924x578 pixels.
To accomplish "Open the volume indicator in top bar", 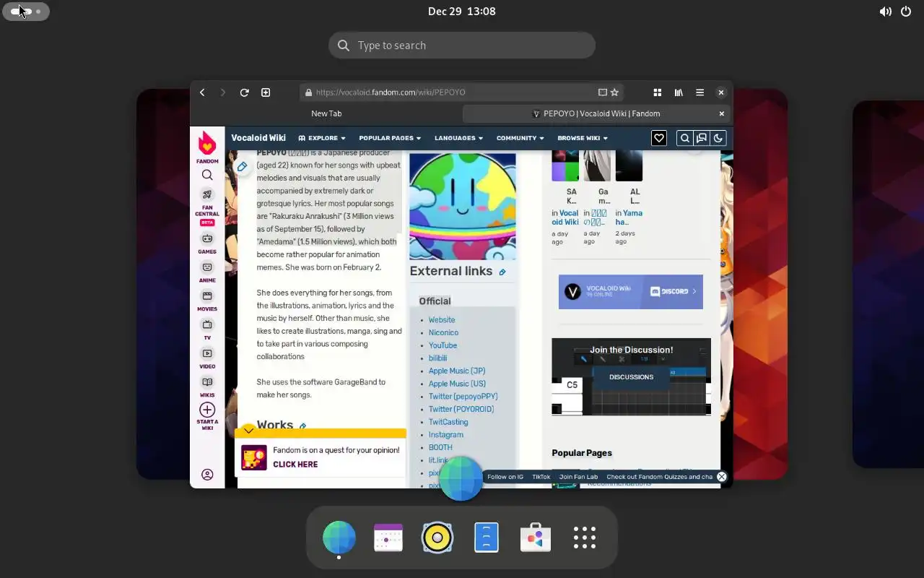I will 885,12.
